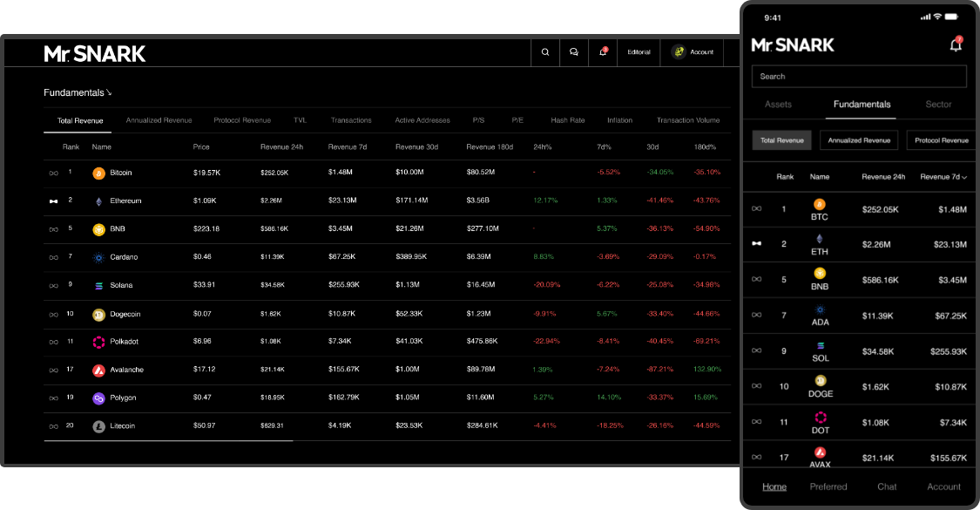Tap the Annualized Revenue chip on mobile

coord(859,140)
